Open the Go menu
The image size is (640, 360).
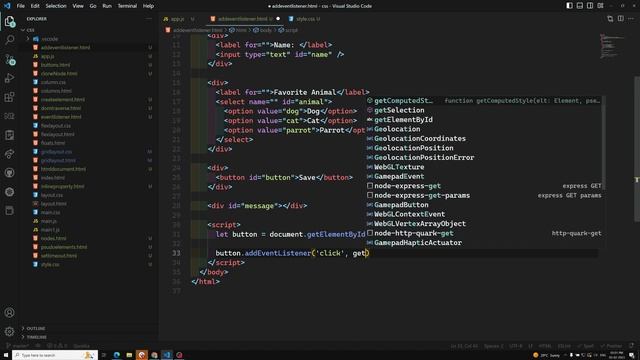[x=93, y=6]
